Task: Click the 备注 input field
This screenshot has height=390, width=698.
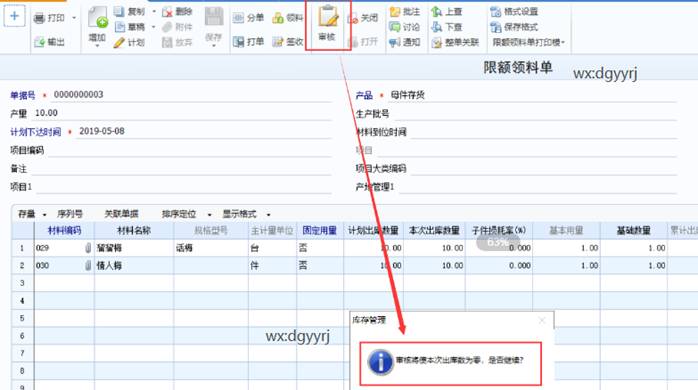Action: click(182, 168)
